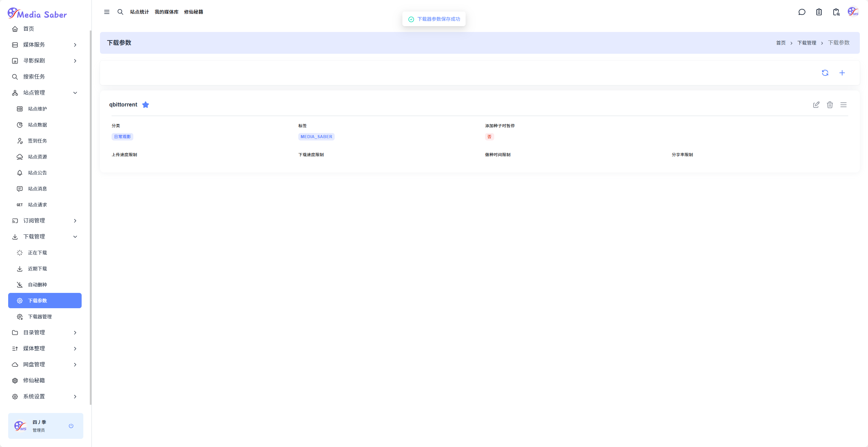Click the refresh icon above downloader list
868x447 pixels.
point(825,73)
